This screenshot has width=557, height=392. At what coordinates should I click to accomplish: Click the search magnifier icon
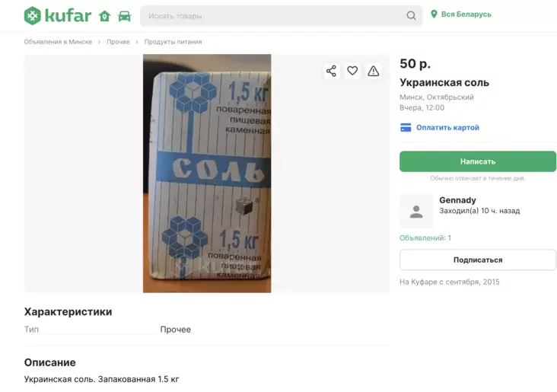coord(411,16)
